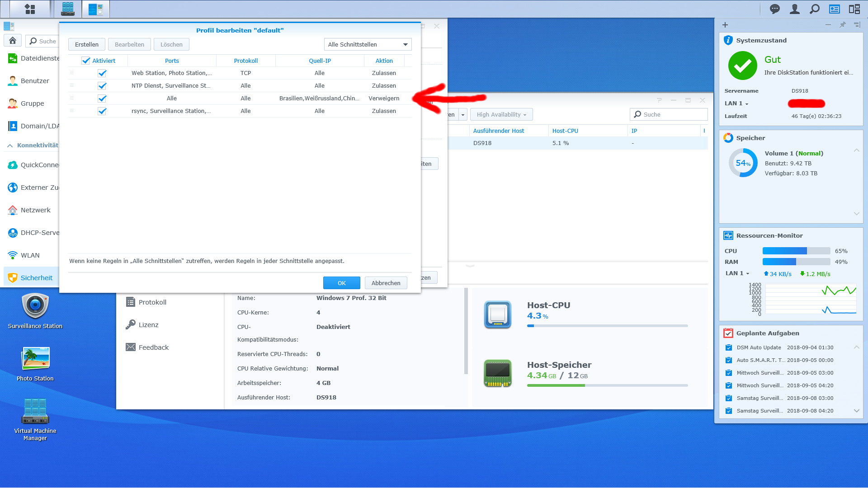The height and width of the screenshot is (488, 868).
Task: Go to control panel home icon
Action: tap(13, 41)
